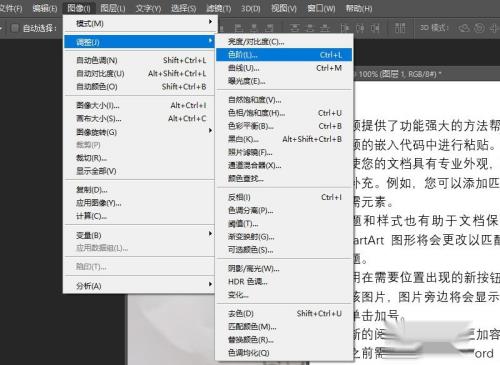This screenshot has width=500, height=365.
Task: Select the 3D roll mode icon
Action: tap(479, 28)
